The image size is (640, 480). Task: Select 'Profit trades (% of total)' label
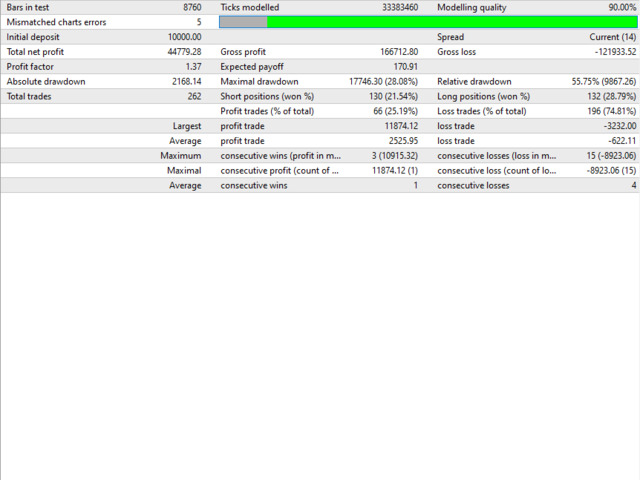[267, 111]
